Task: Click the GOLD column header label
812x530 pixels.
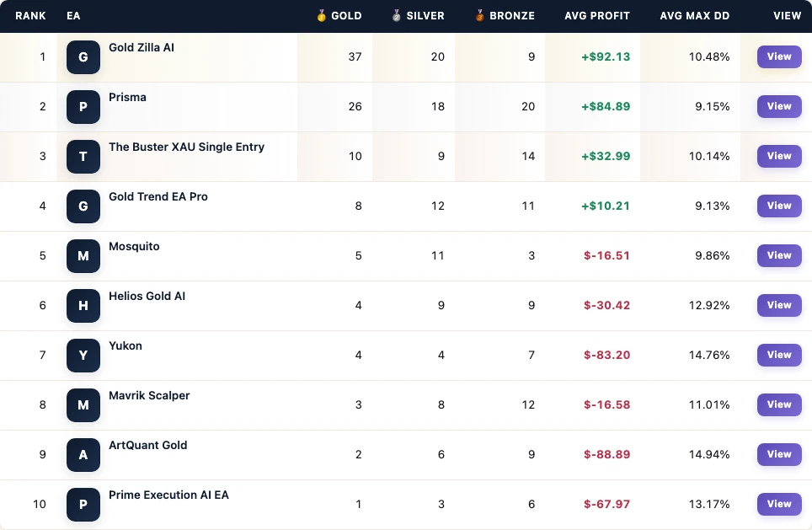Action: [346, 16]
